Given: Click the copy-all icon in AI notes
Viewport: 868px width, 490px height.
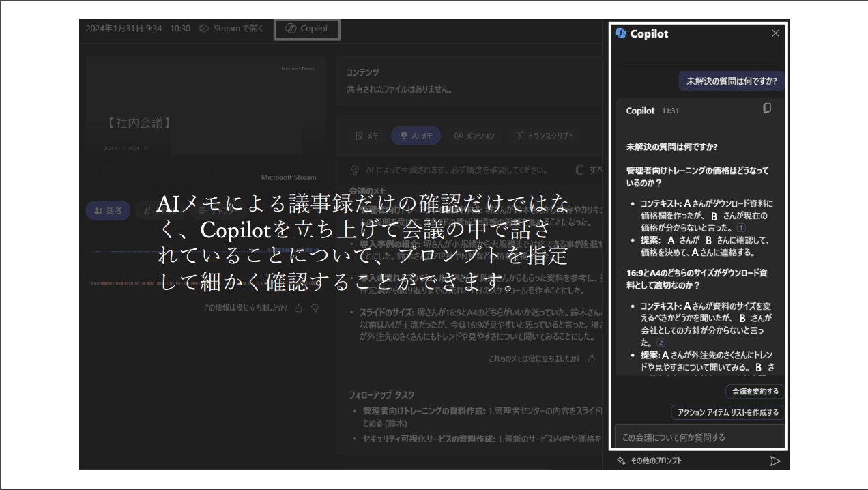Looking at the screenshot, I should [579, 170].
